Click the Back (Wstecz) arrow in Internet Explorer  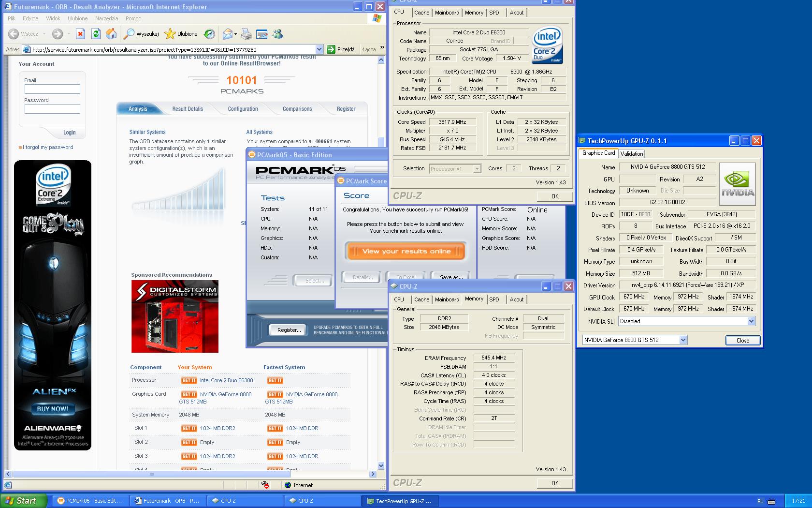click(14, 34)
